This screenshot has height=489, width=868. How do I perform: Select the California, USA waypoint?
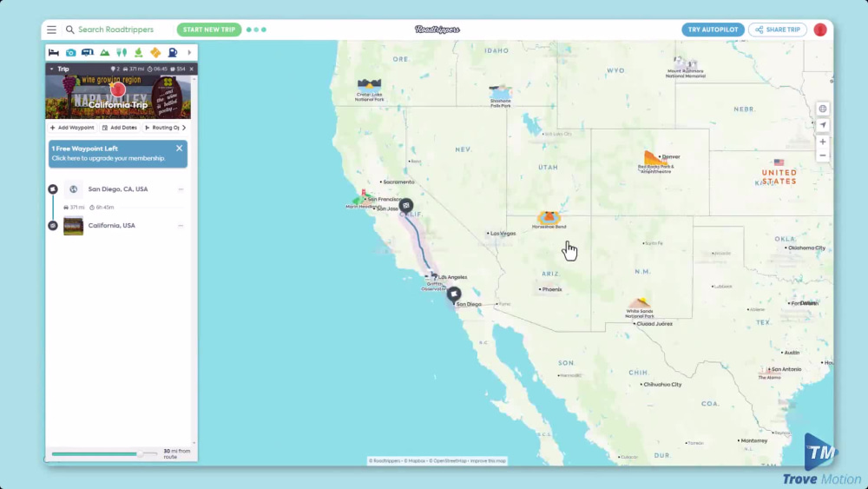coord(111,226)
